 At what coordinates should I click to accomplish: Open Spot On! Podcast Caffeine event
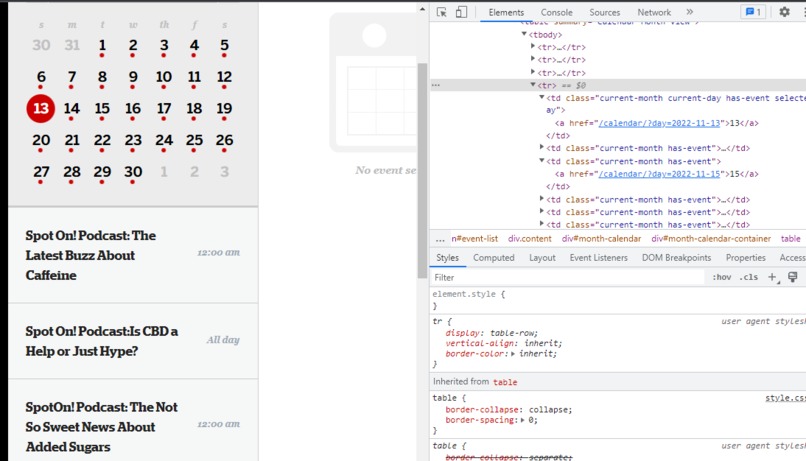[x=91, y=255]
